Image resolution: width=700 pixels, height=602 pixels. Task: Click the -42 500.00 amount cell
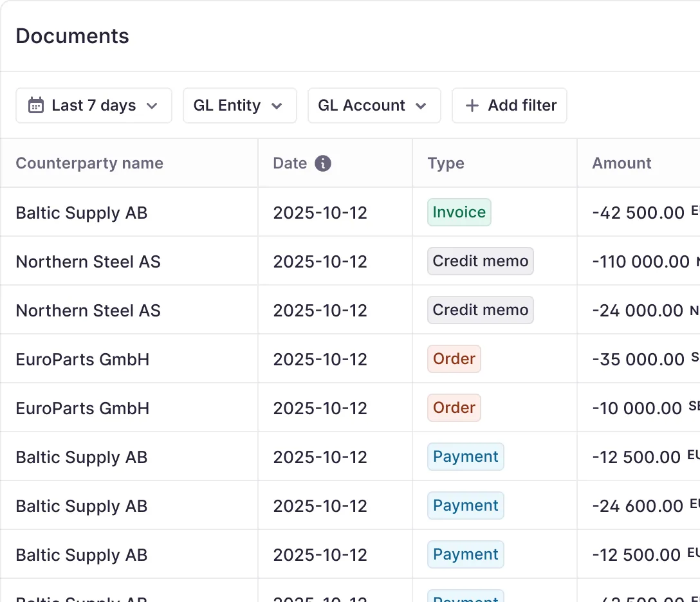[x=638, y=213]
